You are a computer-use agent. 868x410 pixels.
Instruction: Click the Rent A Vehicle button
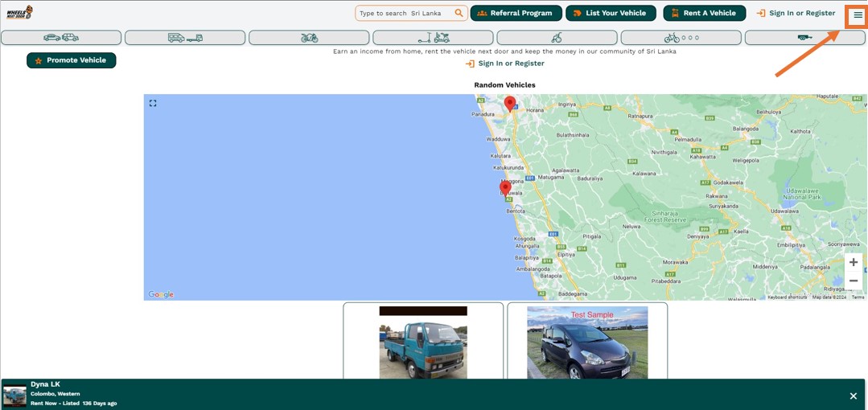tap(704, 13)
